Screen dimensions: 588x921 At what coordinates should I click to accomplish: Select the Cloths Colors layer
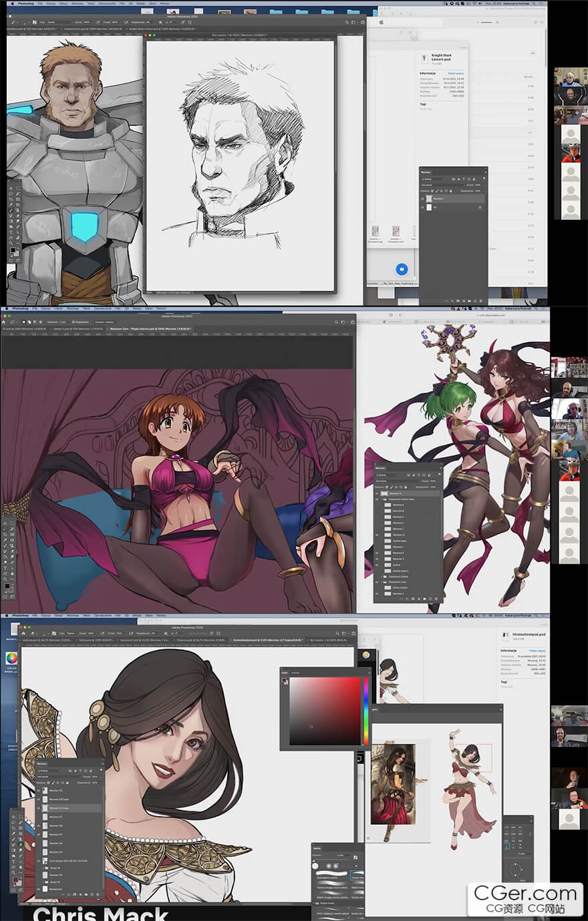coord(408,587)
